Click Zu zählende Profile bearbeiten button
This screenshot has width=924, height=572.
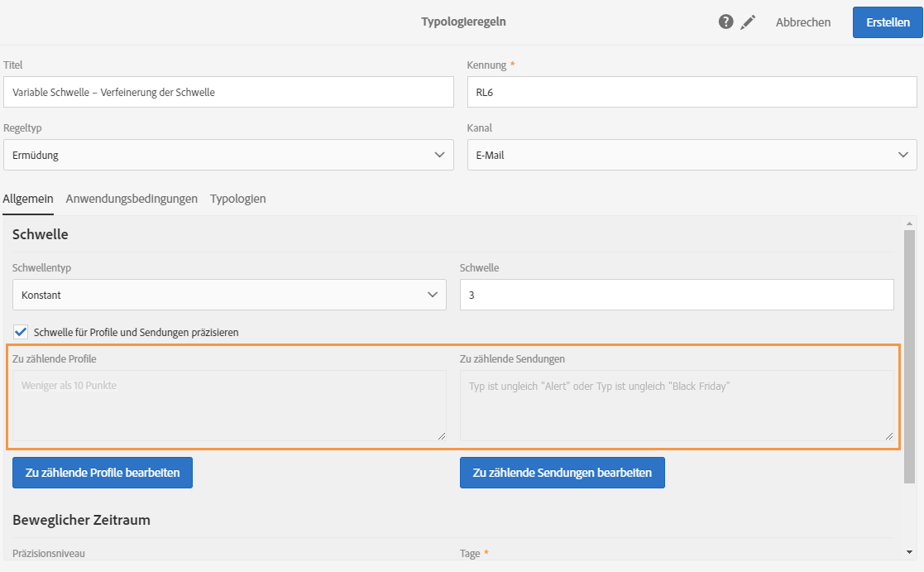(x=103, y=473)
